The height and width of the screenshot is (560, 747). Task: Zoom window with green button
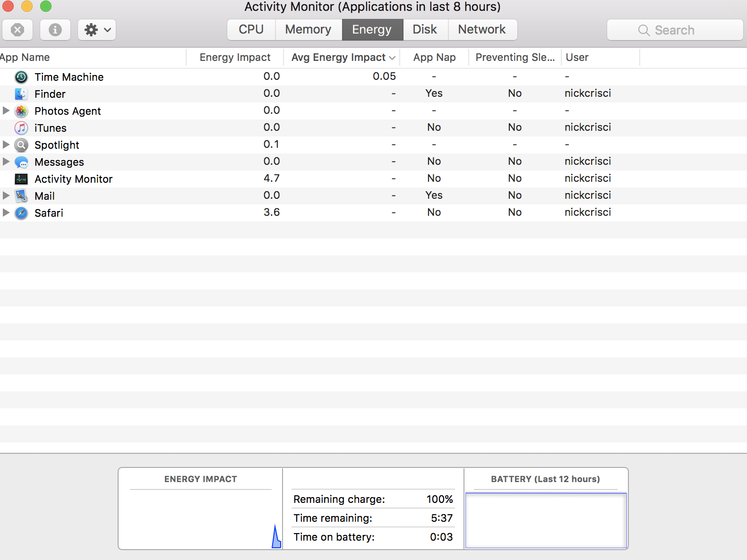click(46, 6)
